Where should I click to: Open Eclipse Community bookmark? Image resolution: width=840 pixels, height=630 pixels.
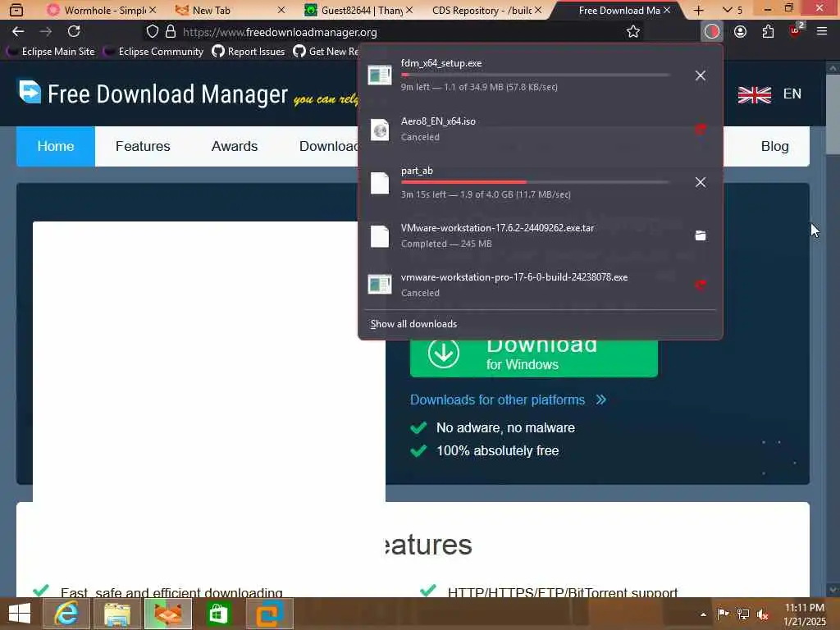click(x=153, y=52)
